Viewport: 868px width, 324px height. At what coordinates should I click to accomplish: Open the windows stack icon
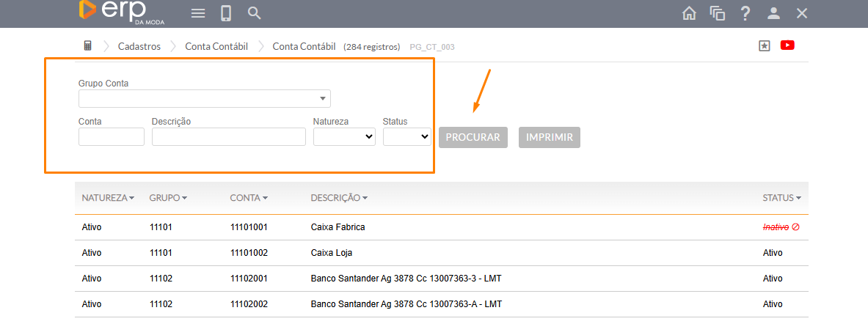pos(717,13)
